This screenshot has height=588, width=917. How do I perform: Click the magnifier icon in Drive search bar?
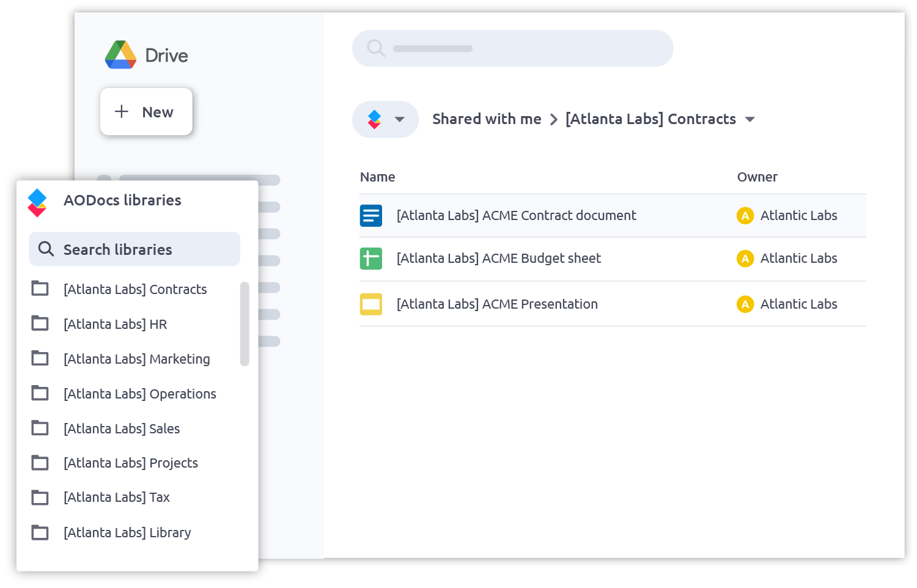click(376, 48)
